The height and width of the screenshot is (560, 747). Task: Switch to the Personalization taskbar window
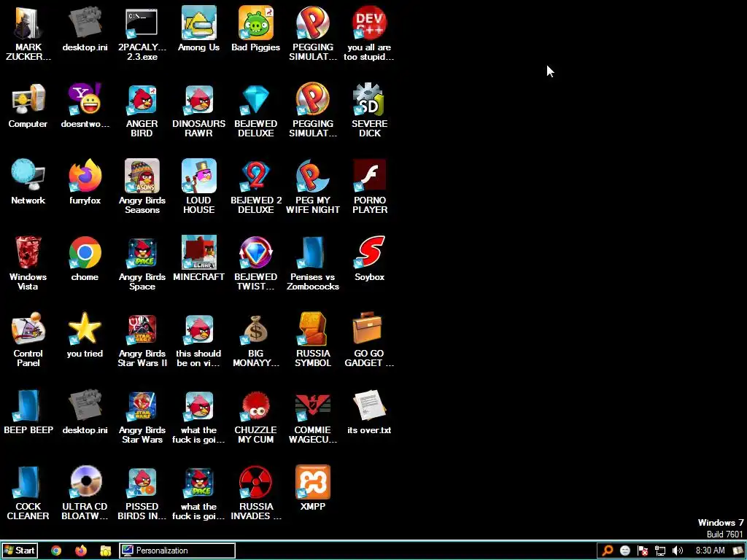(x=177, y=551)
